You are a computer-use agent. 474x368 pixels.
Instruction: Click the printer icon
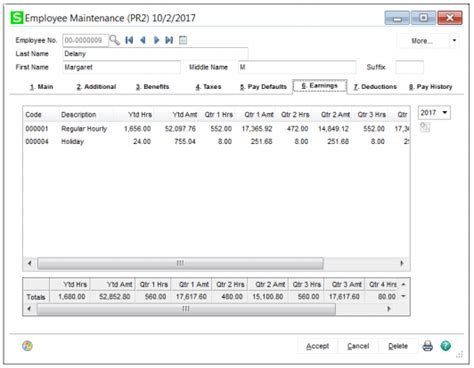tap(428, 346)
